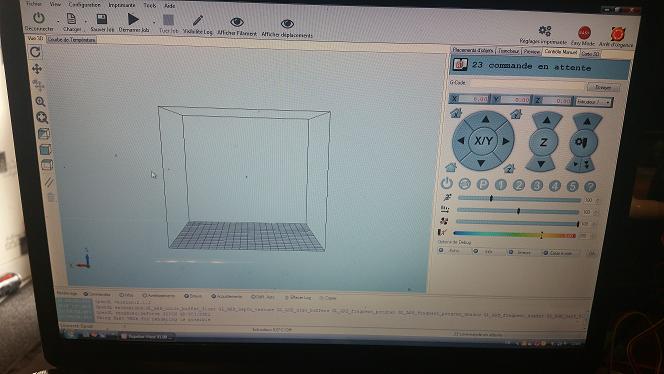Click the G-Code input field
This screenshot has height=374, width=664.
pos(526,85)
